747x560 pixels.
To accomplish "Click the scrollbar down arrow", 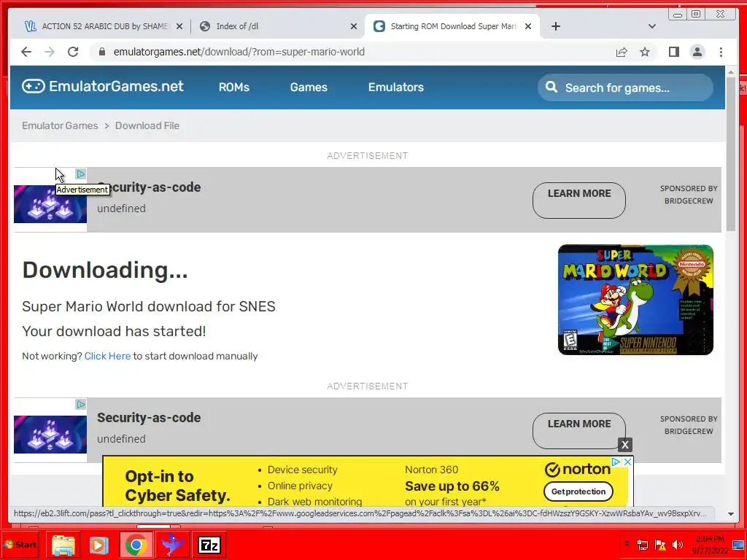I will point(731,514).
